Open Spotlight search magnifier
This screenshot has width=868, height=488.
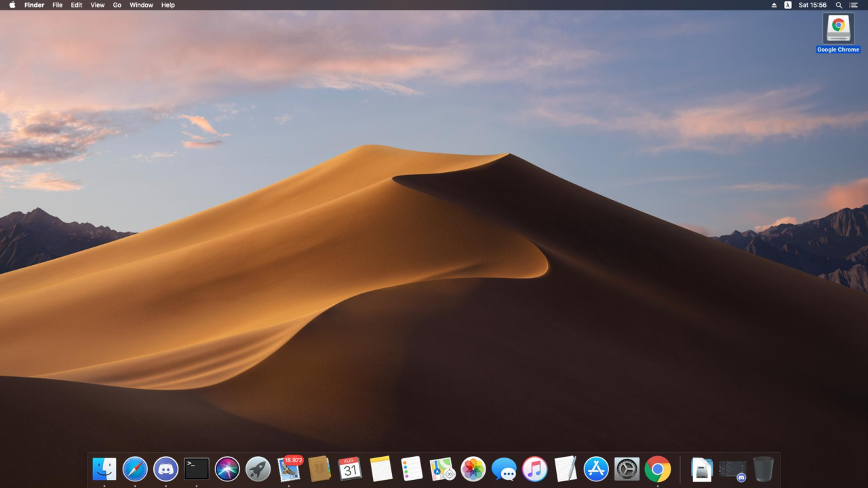tap(839, 5)
